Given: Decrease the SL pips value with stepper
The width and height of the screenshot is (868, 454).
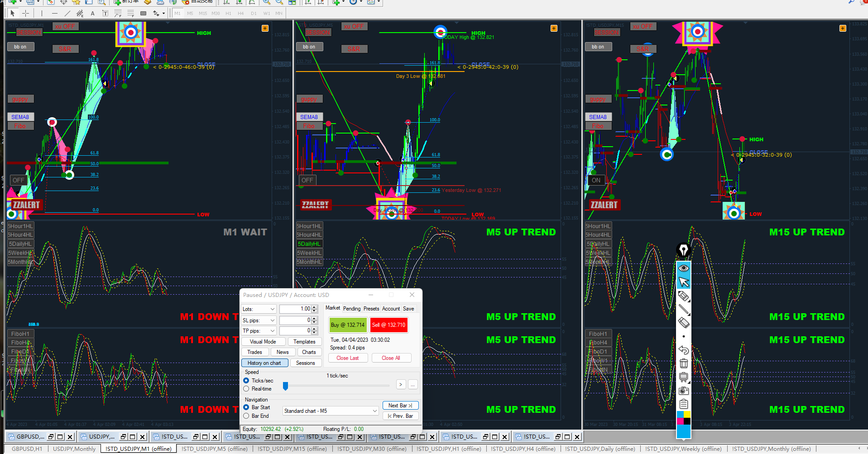Looking at the screenshot, I should 315,322.
